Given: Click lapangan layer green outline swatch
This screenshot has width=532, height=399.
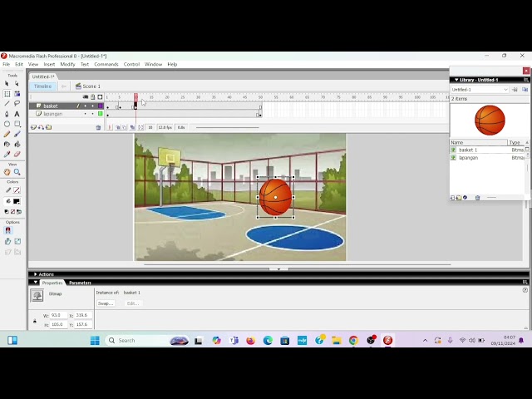Looking at the screenshot, I should pos(101,114).
